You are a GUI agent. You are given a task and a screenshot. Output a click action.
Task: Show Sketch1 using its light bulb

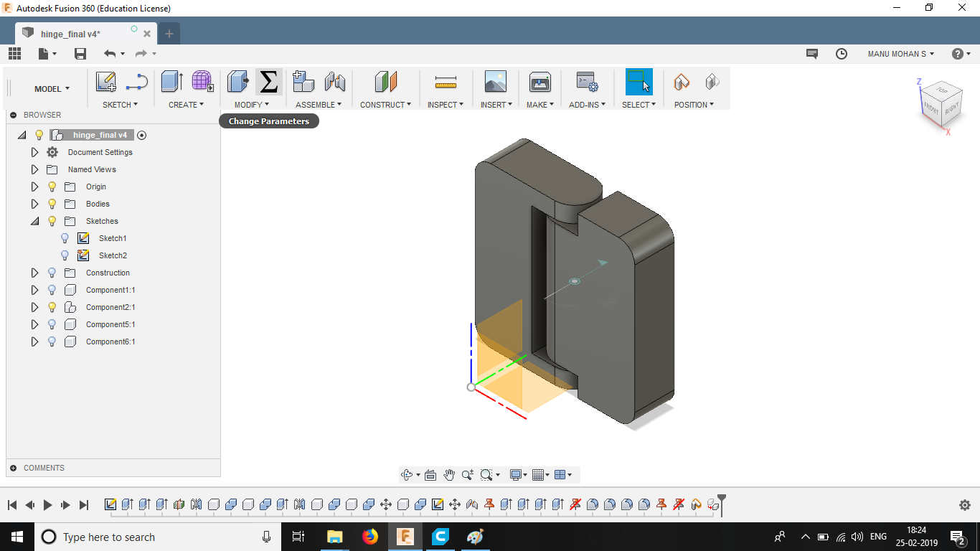click(65, 238)
